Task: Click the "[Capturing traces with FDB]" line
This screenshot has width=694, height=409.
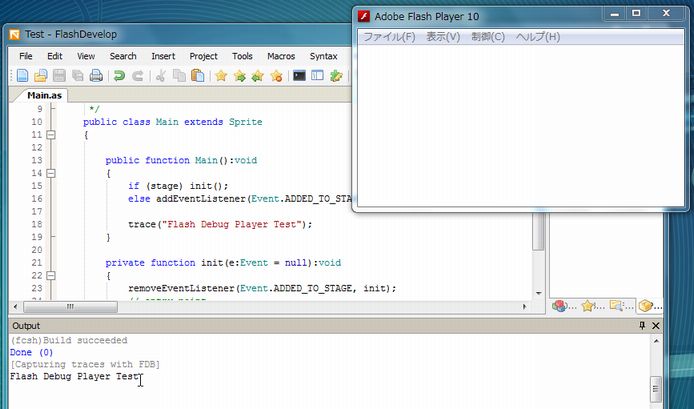Action: pos(85,364)
